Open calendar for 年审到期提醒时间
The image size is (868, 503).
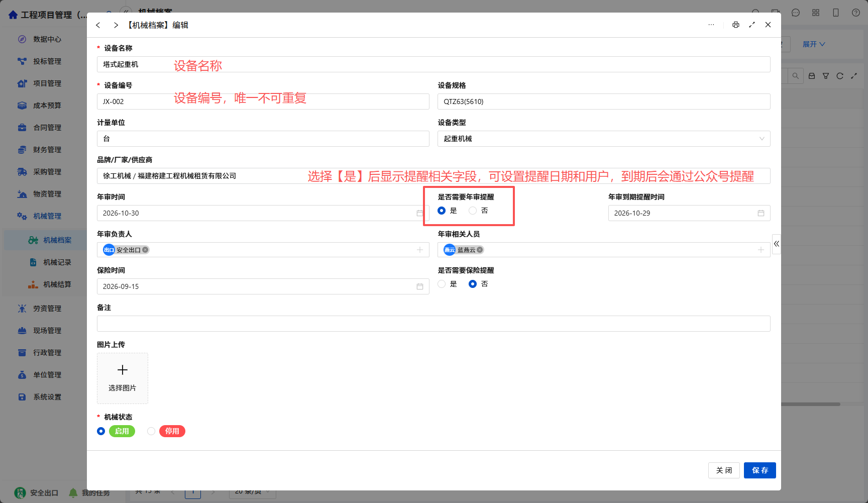pos(761,213)
